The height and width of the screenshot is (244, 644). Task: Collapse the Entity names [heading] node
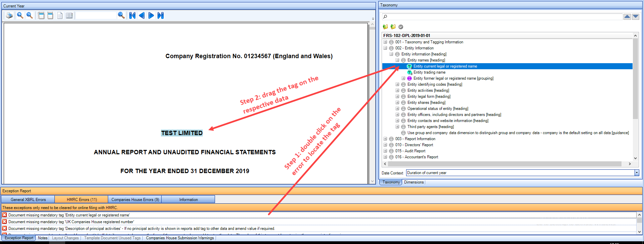pos(397,60)
